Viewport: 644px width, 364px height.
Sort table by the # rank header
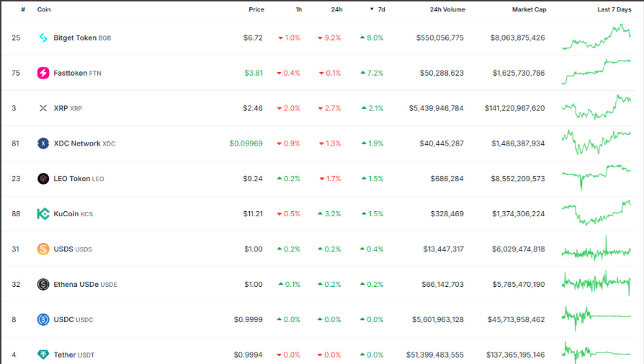coord(23,9)
